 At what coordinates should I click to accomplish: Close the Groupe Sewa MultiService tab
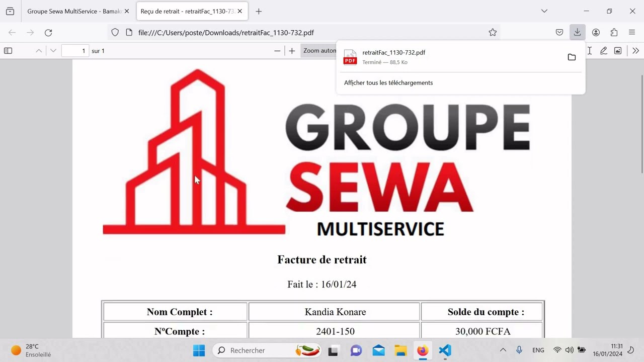pos(127,11)
